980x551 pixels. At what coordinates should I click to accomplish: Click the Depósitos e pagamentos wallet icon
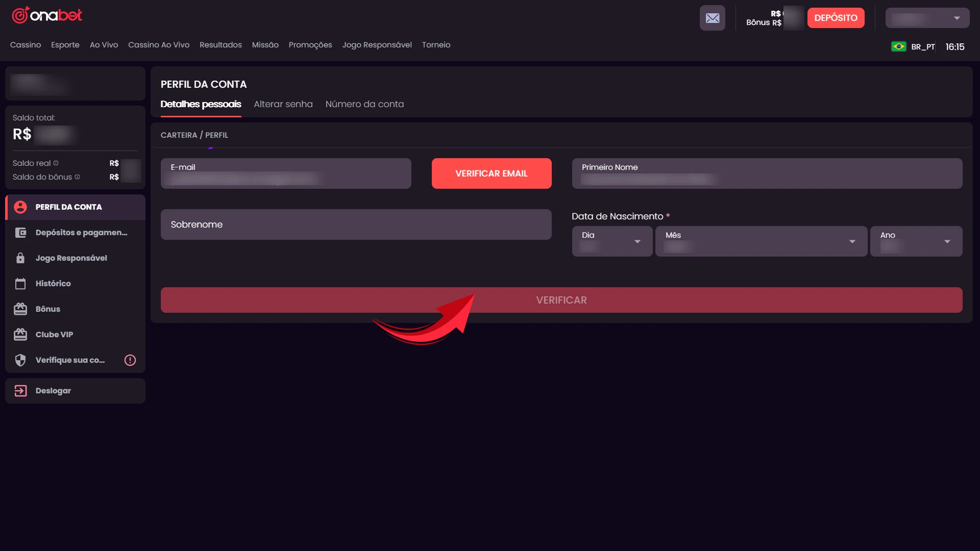pos(20,233)
